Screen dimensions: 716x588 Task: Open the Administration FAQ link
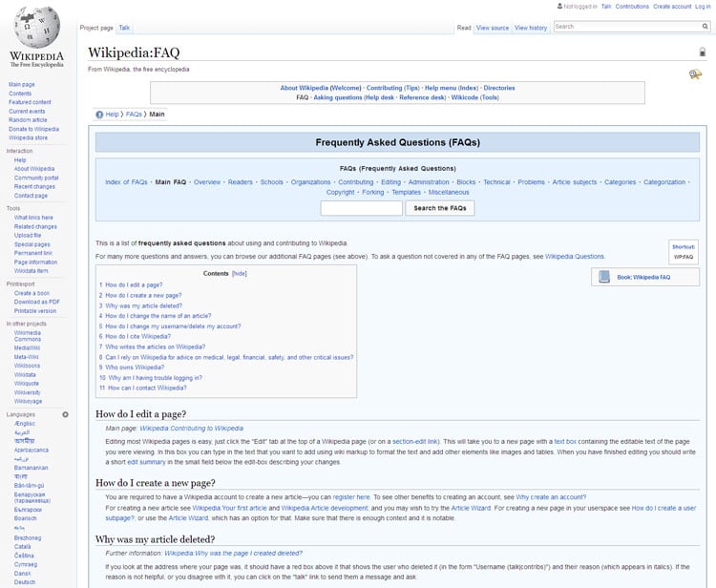coord(429,182)
